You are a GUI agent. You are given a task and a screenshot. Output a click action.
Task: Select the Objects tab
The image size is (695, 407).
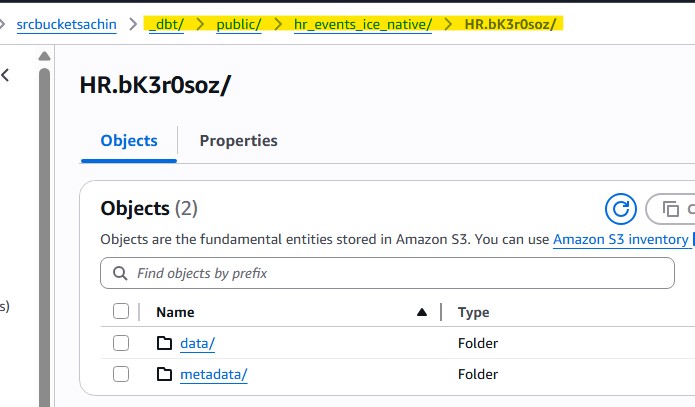click(x=129, y=141)
